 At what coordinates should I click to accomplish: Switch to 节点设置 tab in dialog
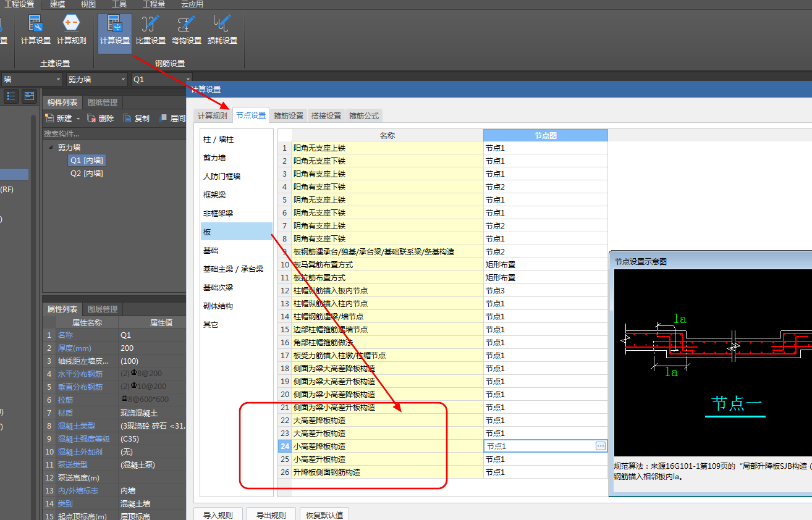tap(251, 115)
